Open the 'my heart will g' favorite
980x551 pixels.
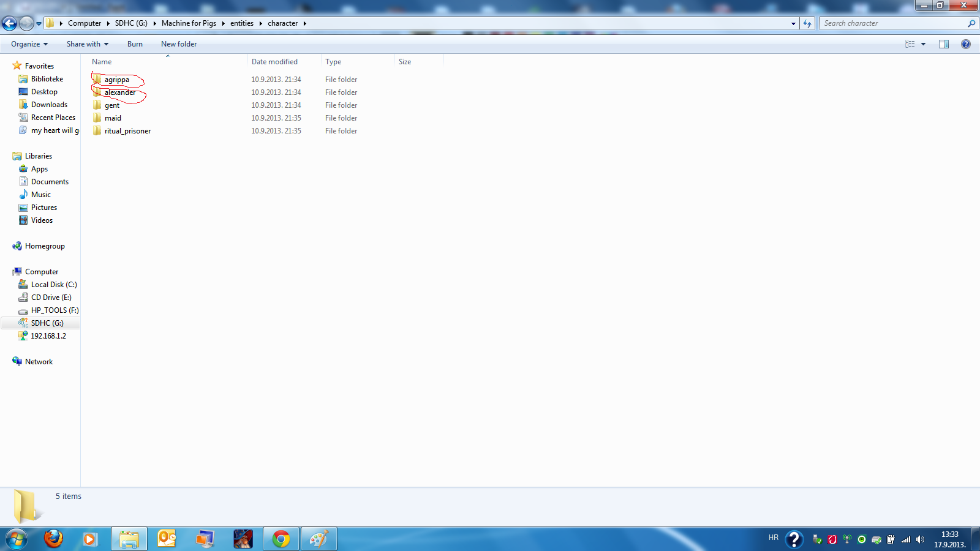[x=49, y=130]
